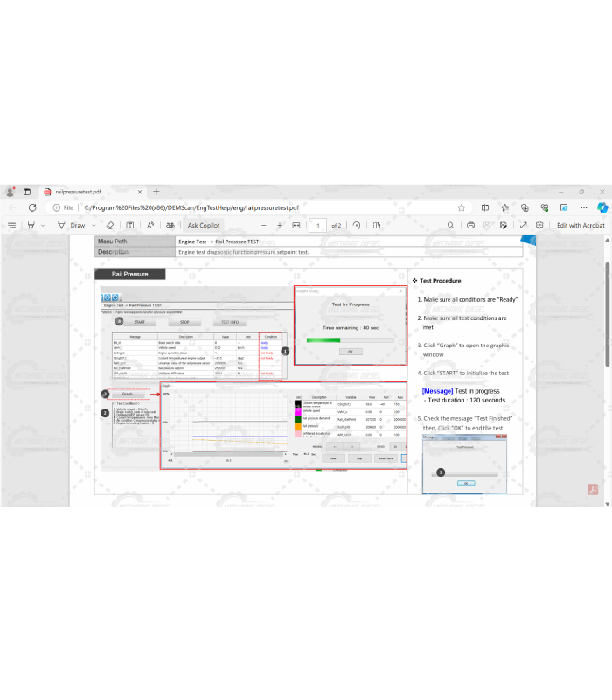Refresh the PDF page
612x700 pixels.
pyautogui.click(x=32, y=207)
